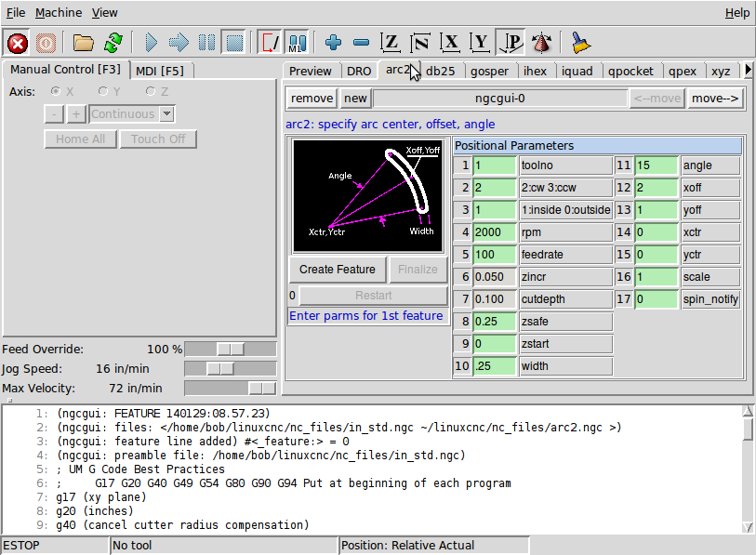Open the Machine menu
Viewport: 756px width, 555px height.
point(59,12)
